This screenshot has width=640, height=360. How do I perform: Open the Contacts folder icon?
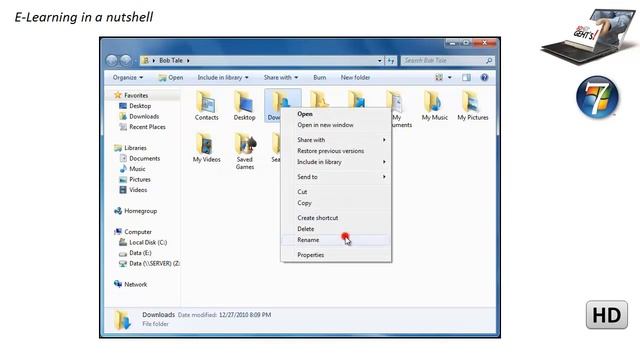207,106
